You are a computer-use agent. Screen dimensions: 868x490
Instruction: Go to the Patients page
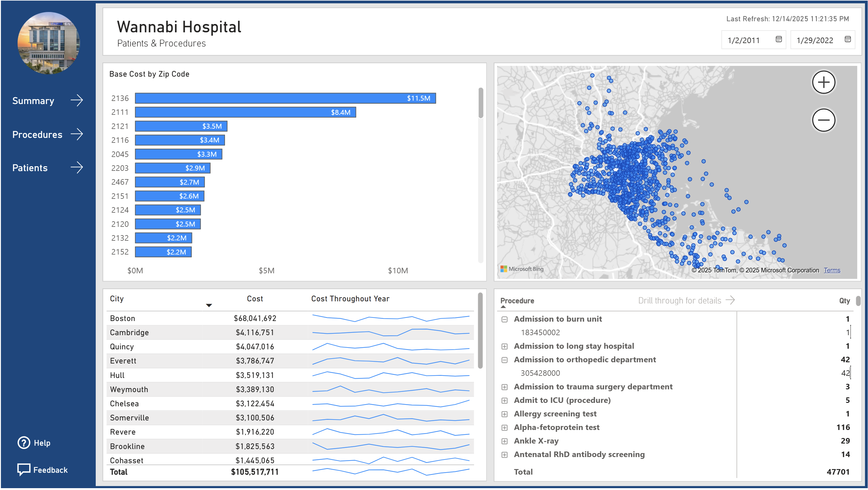coord(30,168)
